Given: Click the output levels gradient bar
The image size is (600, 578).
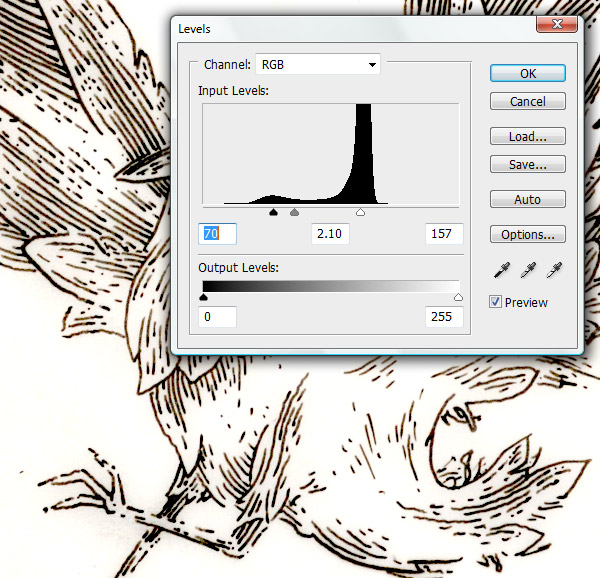Looking at the screenshot, I should [331, 286].
